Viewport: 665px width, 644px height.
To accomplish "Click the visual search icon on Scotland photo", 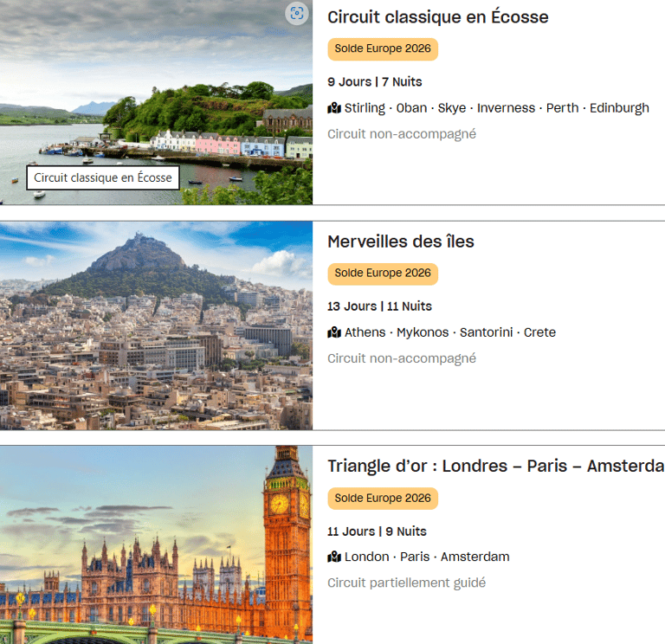I will pyautogui.click(x=297, y=13).
